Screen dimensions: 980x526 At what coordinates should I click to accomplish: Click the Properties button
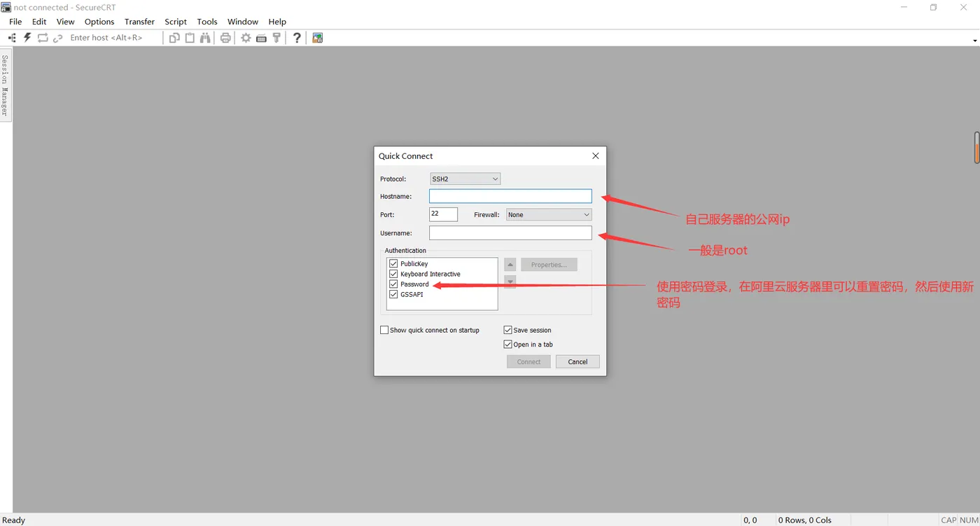tap(549, 265)
